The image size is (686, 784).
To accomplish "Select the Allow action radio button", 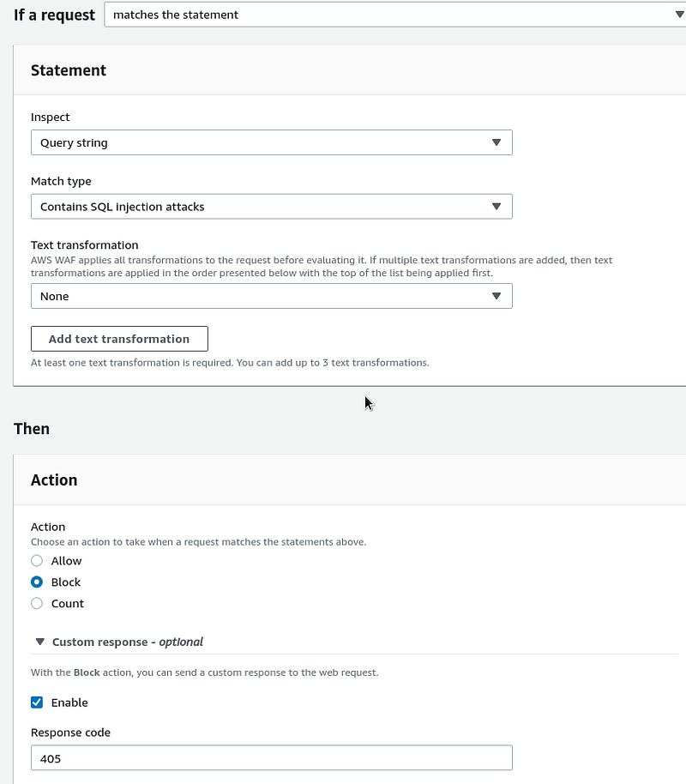I will click(37, 561).
